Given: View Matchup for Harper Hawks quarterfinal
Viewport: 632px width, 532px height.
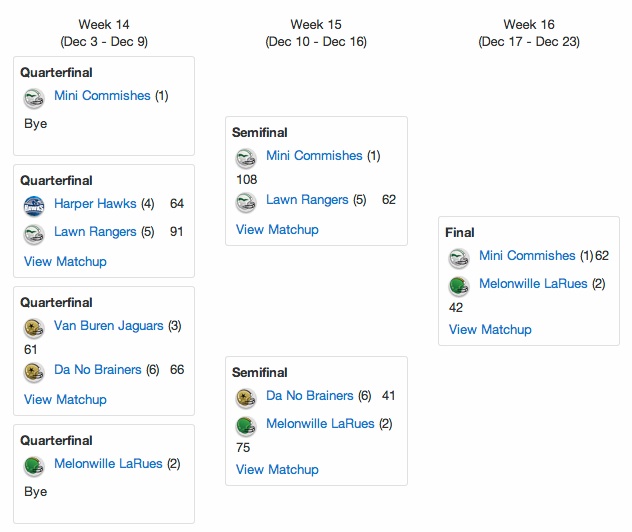Looking at the screenshot, I should 65,262.
